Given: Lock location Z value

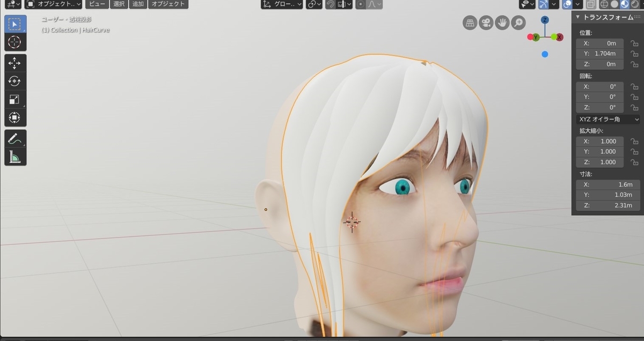Looking at the screenshot, I should [634, 64].
